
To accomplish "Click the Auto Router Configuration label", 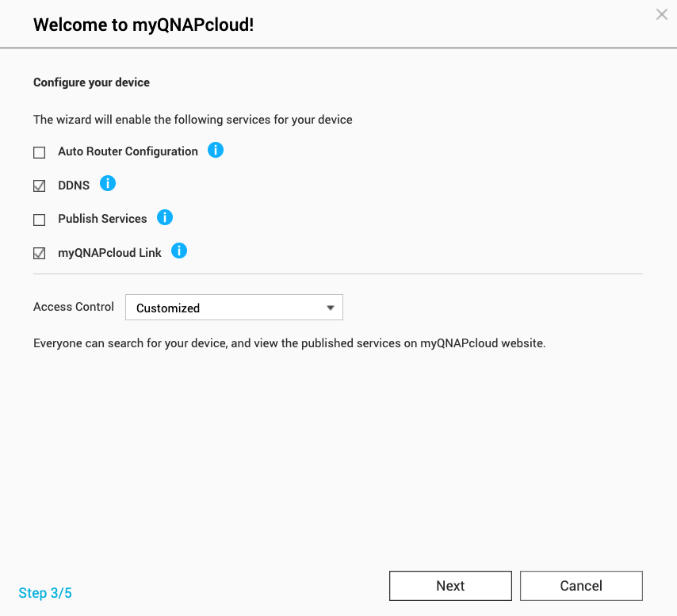I will (x=128, y=151).
